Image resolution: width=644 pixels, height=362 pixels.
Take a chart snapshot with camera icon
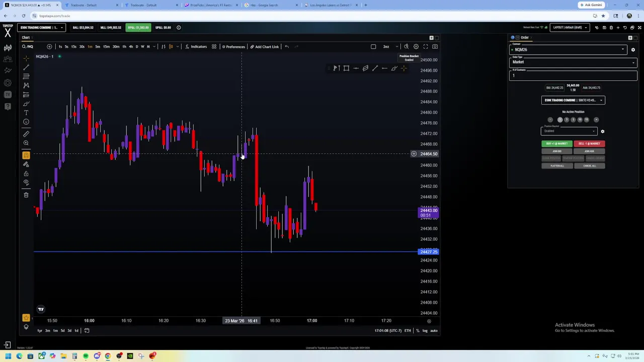435,47
